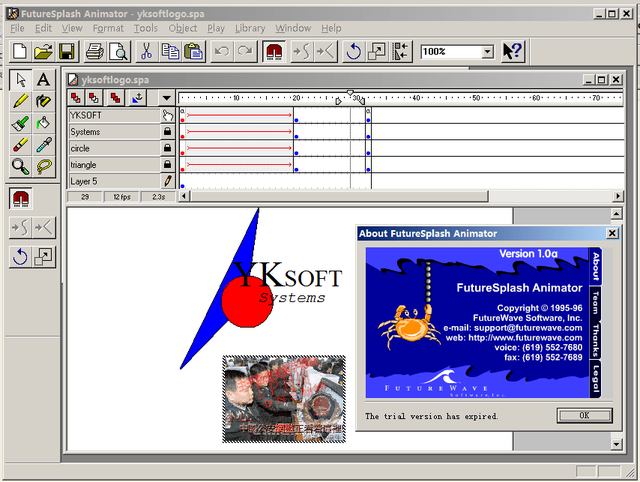This screenshot has width=640, height=482.
Task: Click the context Help pointer icon
Action: (512, 51)
